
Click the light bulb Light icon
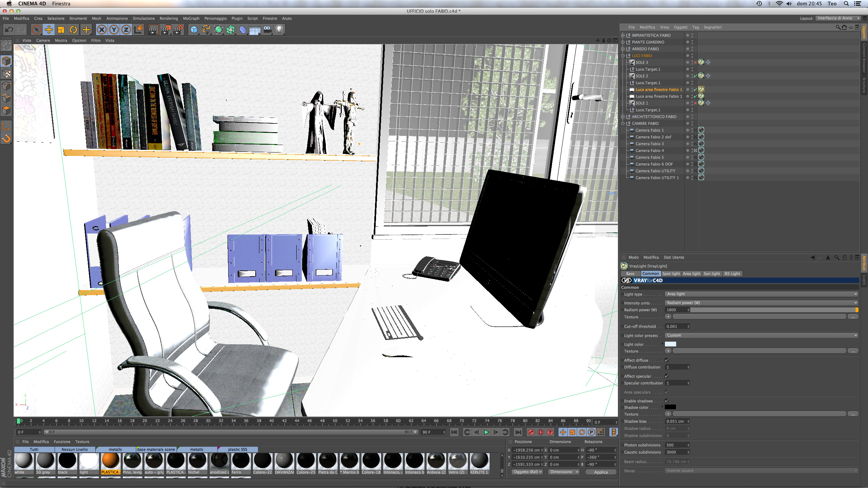(x=279, y=30)
